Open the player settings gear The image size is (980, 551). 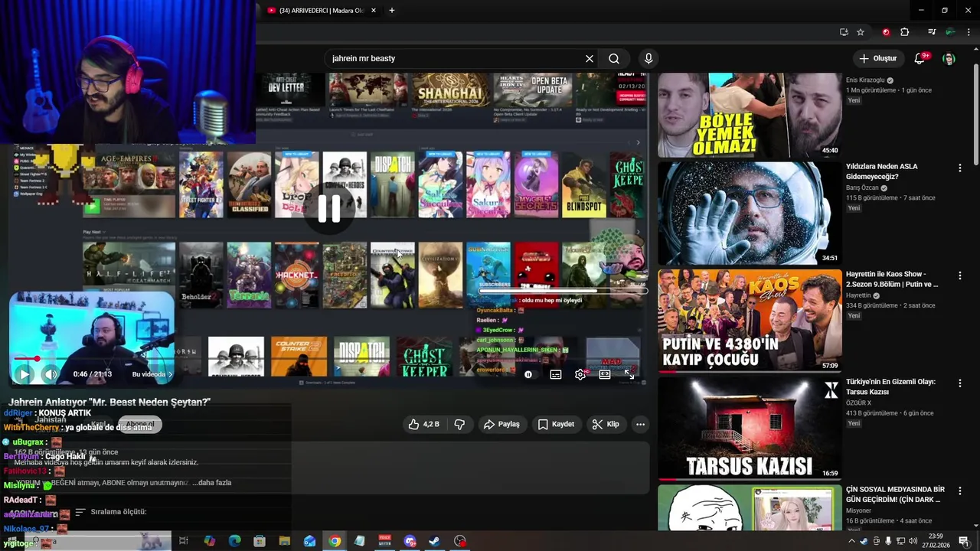pyautogui.click(x=580, y=374)
